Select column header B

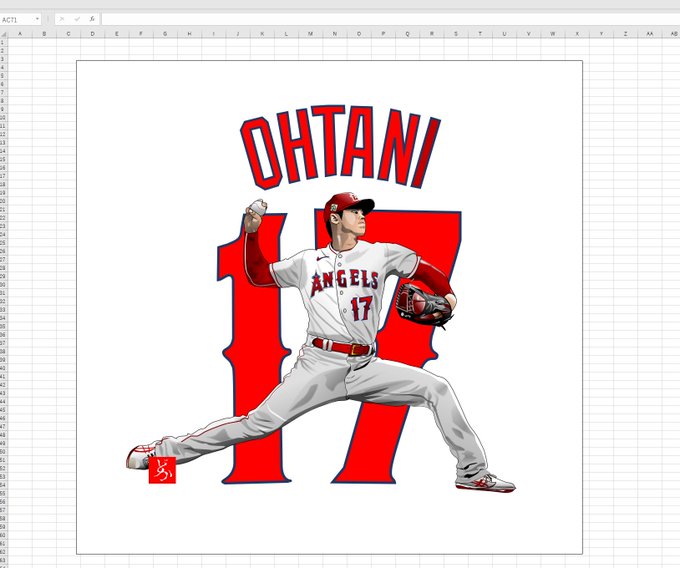pyautogui.click(x=44, y=34)
